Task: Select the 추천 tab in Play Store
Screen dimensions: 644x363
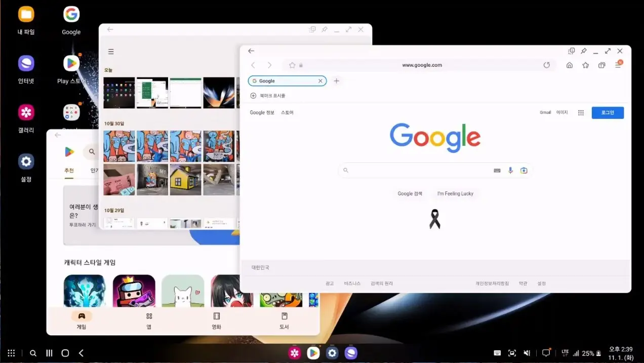Action: pyautogui.click(x=69, y=171)
